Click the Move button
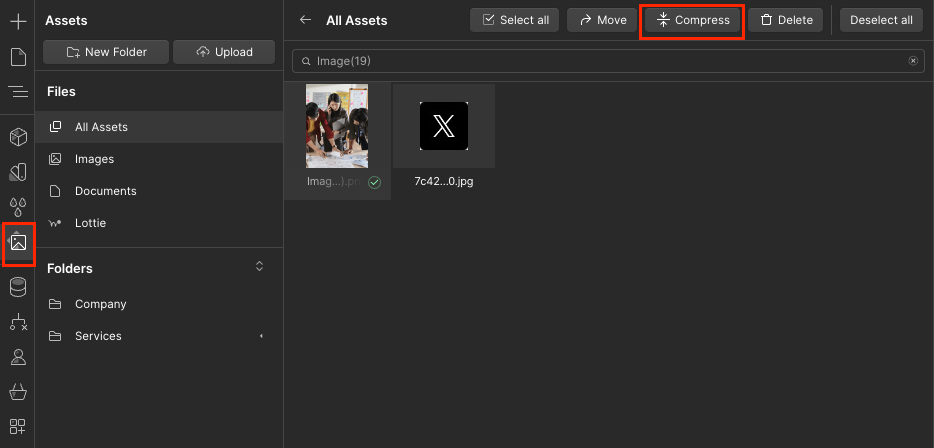934x448 pixels. point(602,20)
